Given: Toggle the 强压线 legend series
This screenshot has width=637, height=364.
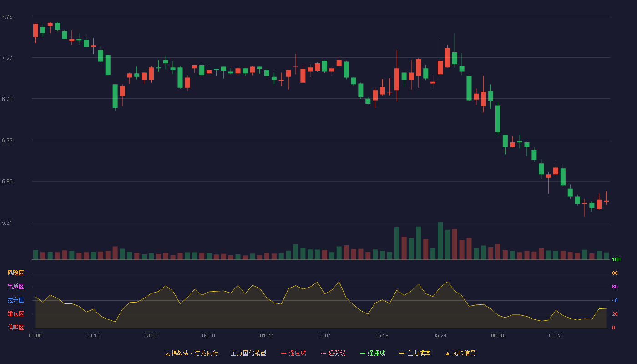Looking at the screenshot, I should (293, 353).
